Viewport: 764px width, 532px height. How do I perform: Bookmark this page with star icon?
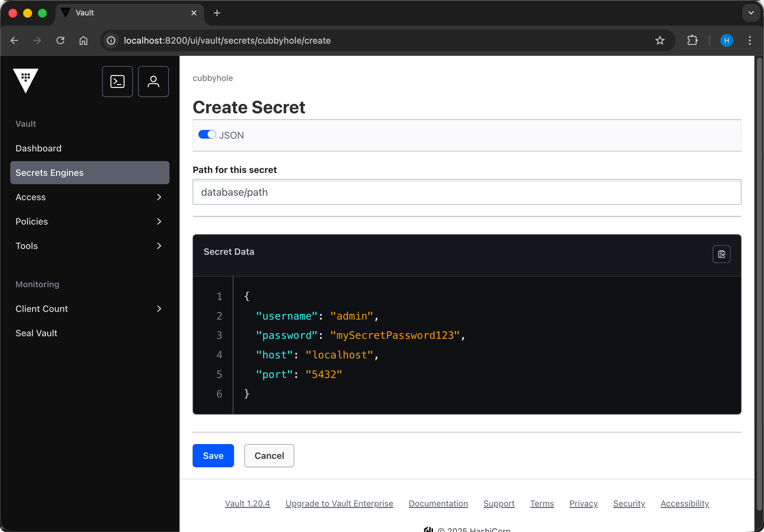[x=660, y=41]
